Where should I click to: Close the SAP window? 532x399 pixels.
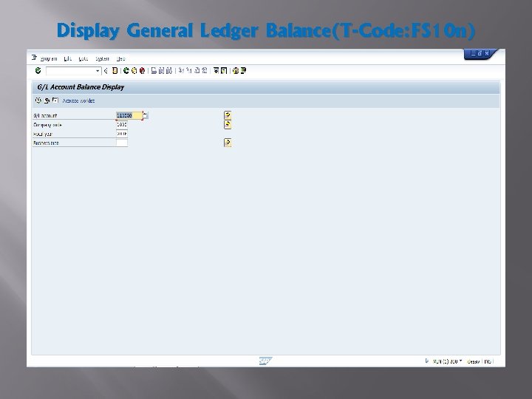click(486, 53)
